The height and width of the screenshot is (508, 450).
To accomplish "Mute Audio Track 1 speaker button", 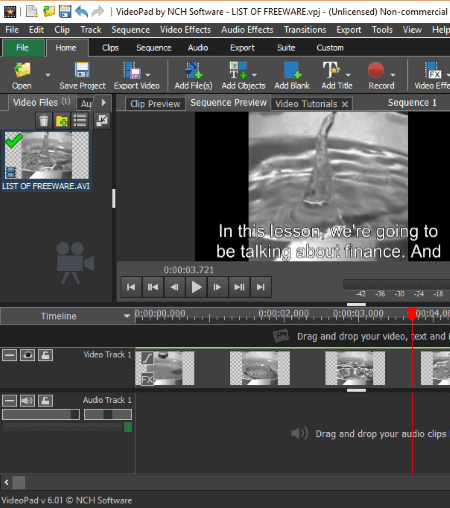I will [x=27, y=400].
